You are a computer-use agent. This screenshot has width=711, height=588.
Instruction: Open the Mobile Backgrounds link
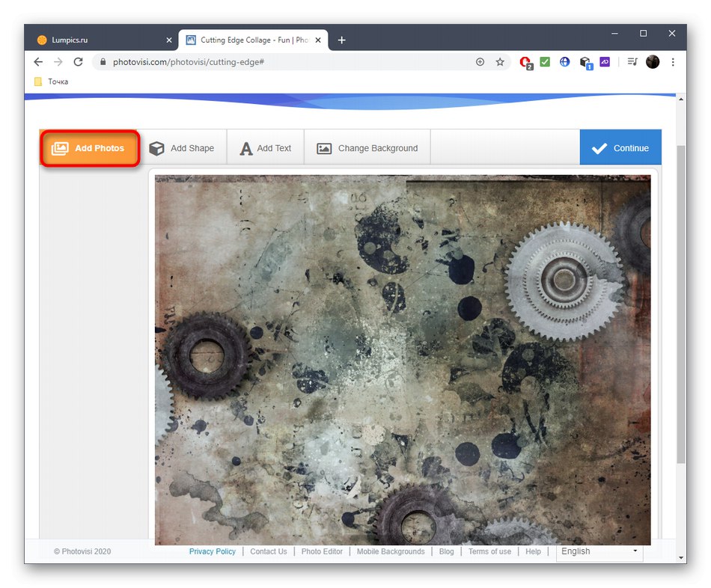click(391, 551)
